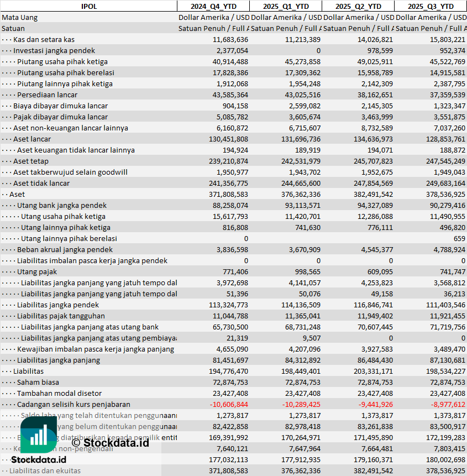Image resolution: width=467 pixels, height=476 pixels.
Task: Click the red -10,606,844 value cell
Action: point(229,404)
